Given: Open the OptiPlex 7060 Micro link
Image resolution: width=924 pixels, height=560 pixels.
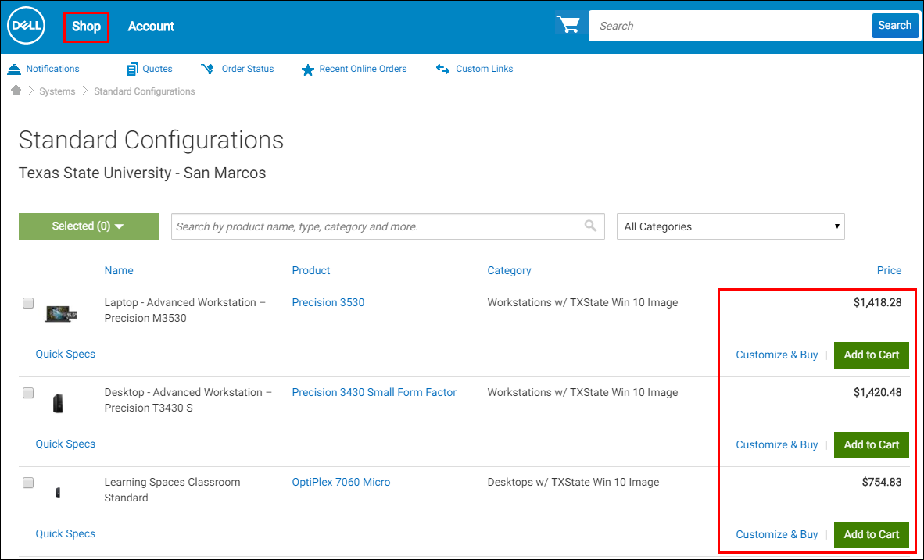Looking at the screenshot, I should click(341, 482).
